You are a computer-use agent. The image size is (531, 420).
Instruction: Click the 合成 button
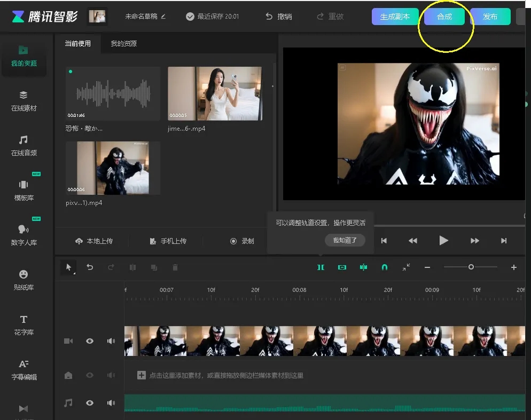444,17
